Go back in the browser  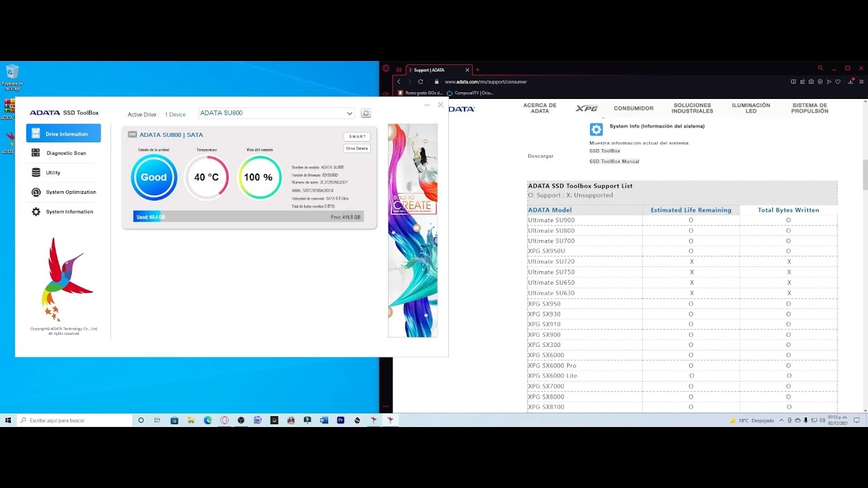[x=399, y=81]
